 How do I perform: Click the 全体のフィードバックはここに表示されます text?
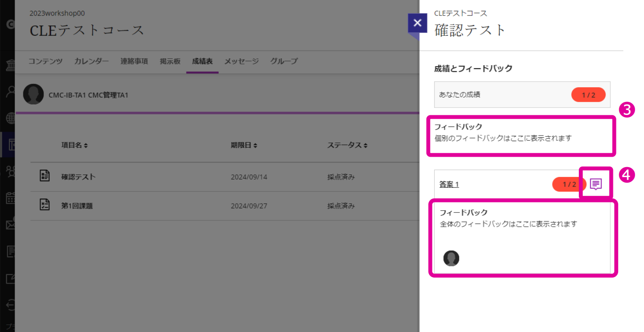click(x=508, y=224)
